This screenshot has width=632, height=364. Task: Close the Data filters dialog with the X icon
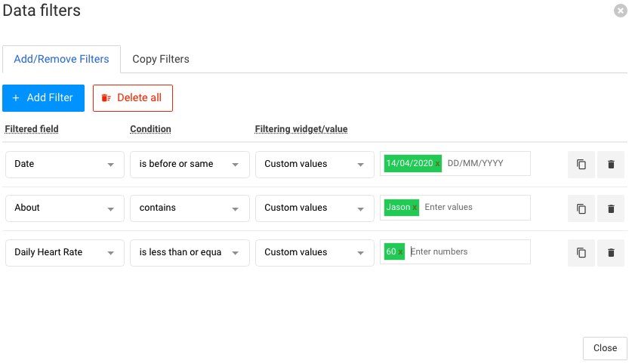tap(621, 11)
